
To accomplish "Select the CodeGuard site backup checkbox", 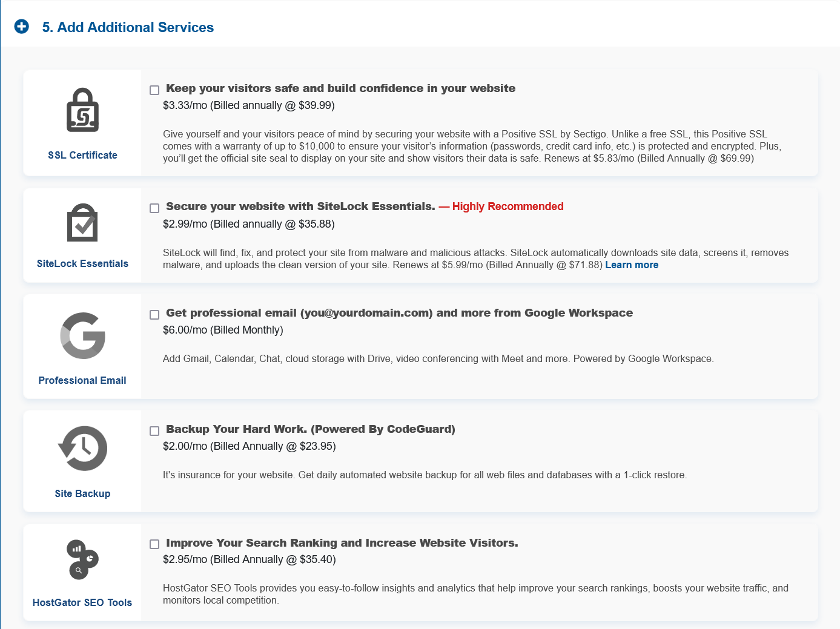I will pyautogui.click(x=154, y=431).
